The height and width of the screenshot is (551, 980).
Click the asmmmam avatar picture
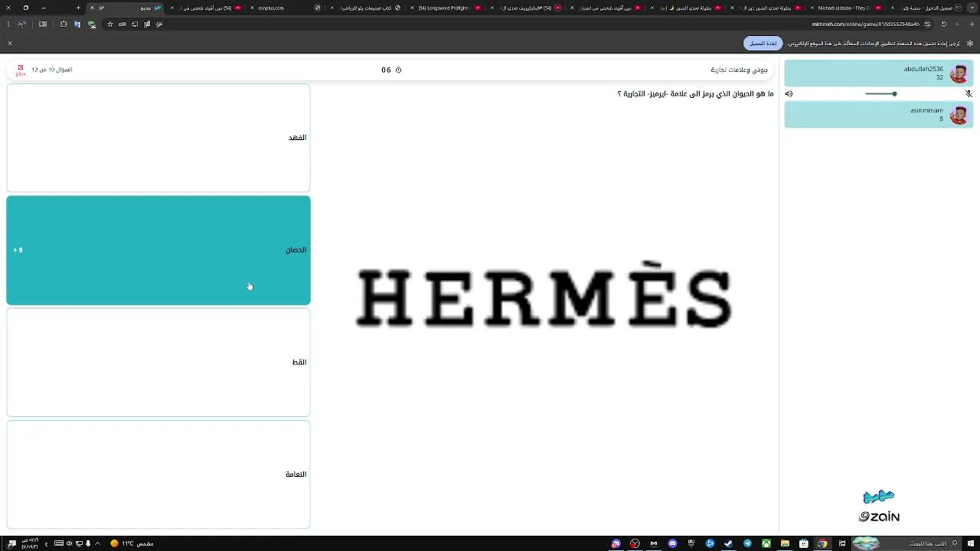[959, 115]
